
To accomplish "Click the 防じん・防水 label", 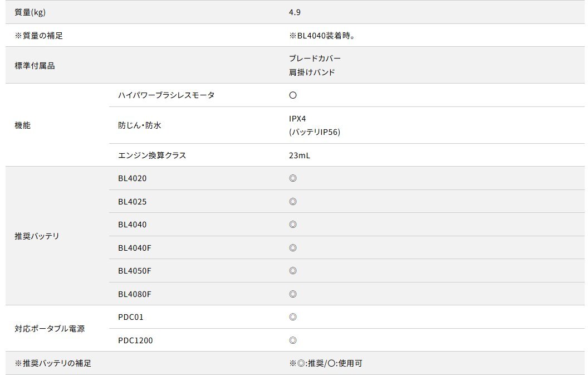I will click(139, 125).
